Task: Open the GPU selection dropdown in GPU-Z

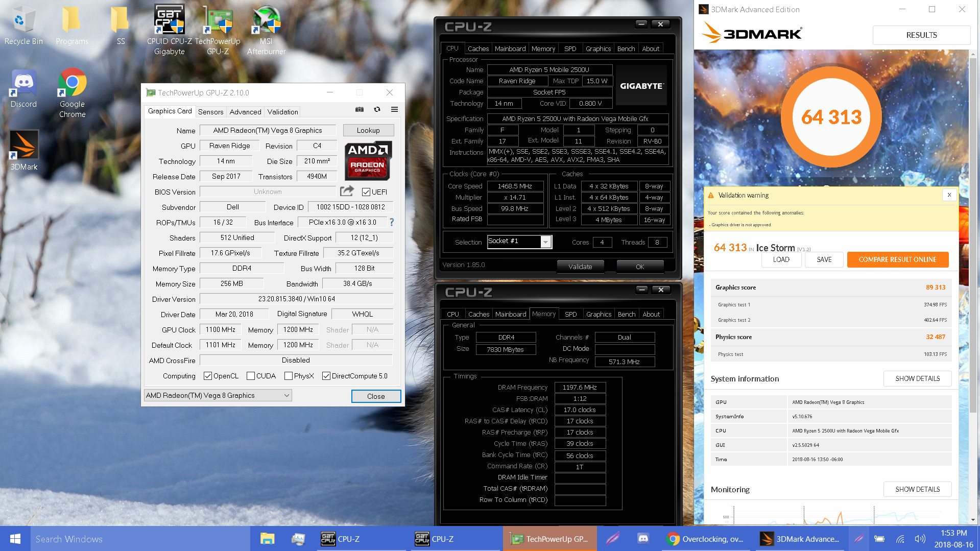Action: 218,395
